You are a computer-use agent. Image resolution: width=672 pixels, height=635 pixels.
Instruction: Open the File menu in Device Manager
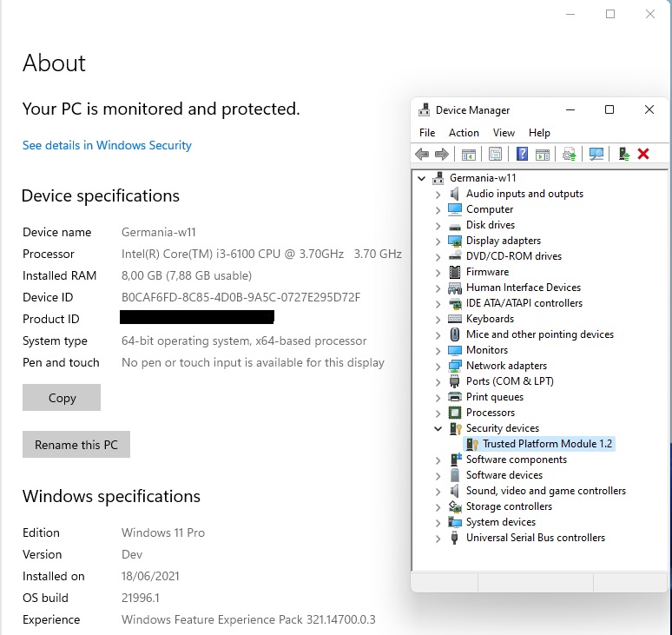coord(427,133)
